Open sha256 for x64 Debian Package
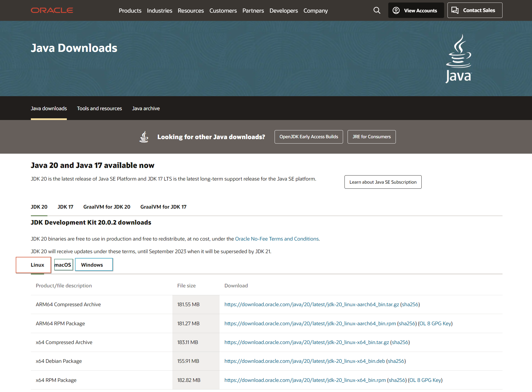Image resolution: width=532 pixels, height=392 pixels. (x=396, y=361)
